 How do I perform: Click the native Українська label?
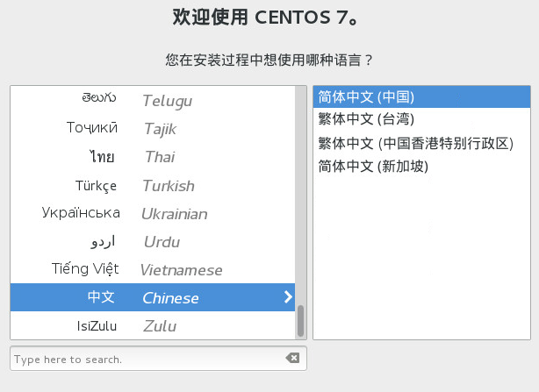click(x=81, y=213)
